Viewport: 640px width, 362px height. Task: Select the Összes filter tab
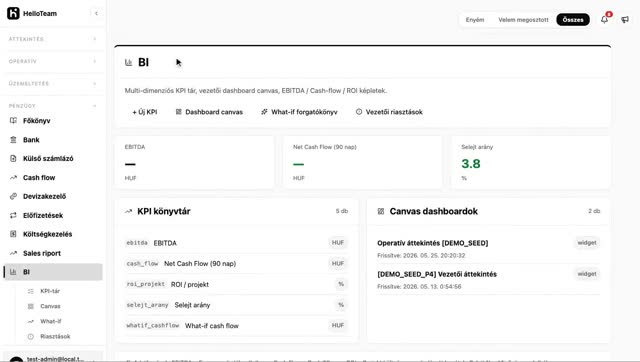573,20
